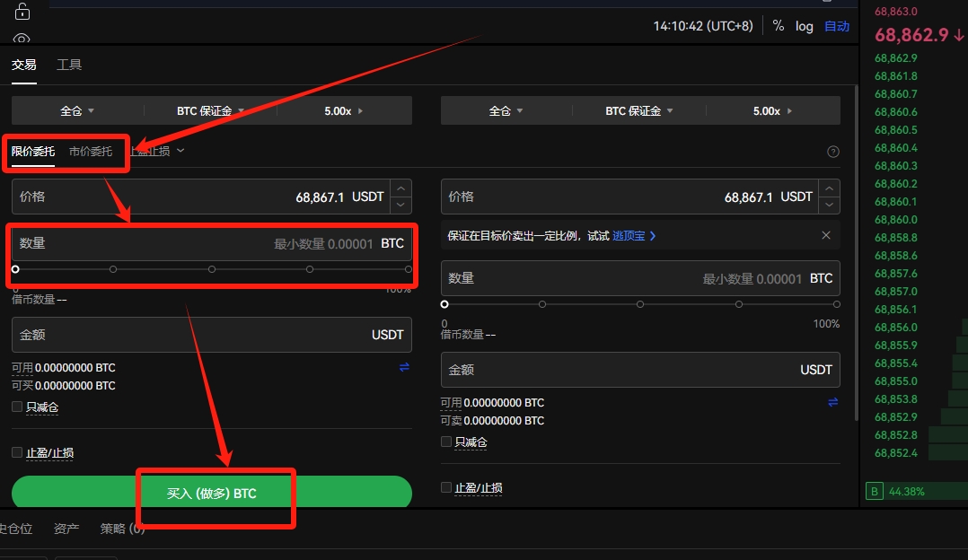The width and height of the screenshot is (968, 560).
Task: Click the trade panel vertical scrollbar
Action: coord(857,253)
